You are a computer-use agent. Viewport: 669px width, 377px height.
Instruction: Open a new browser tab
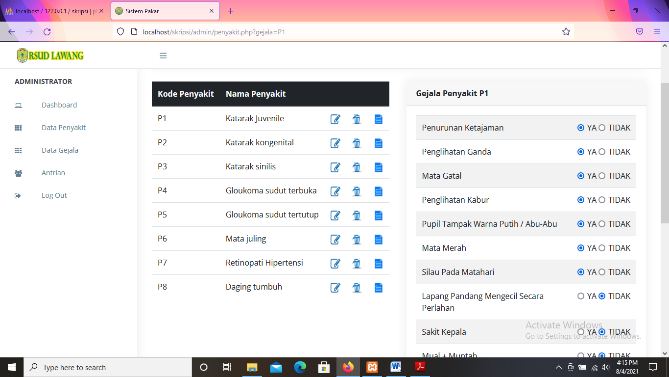coord(230,11)
